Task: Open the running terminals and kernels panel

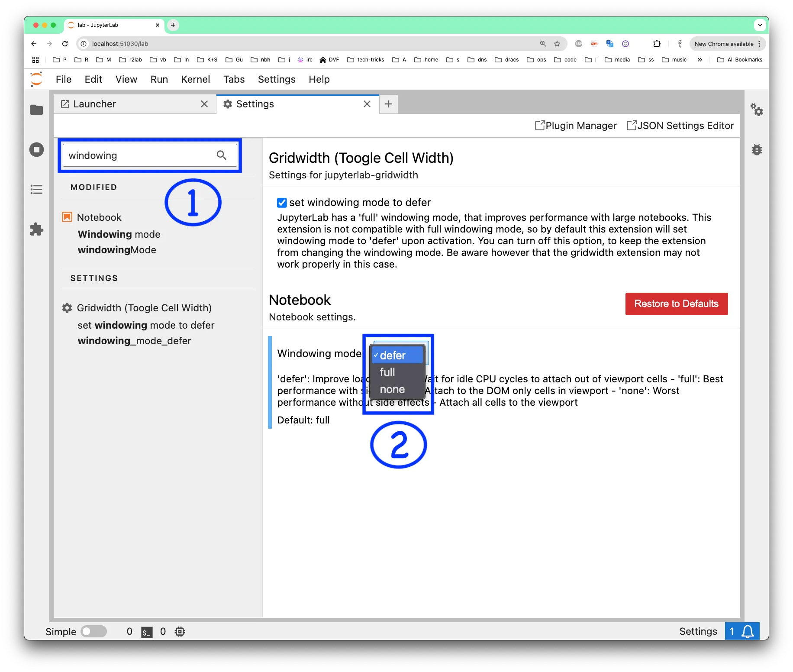Action: [x=36, y=149]
